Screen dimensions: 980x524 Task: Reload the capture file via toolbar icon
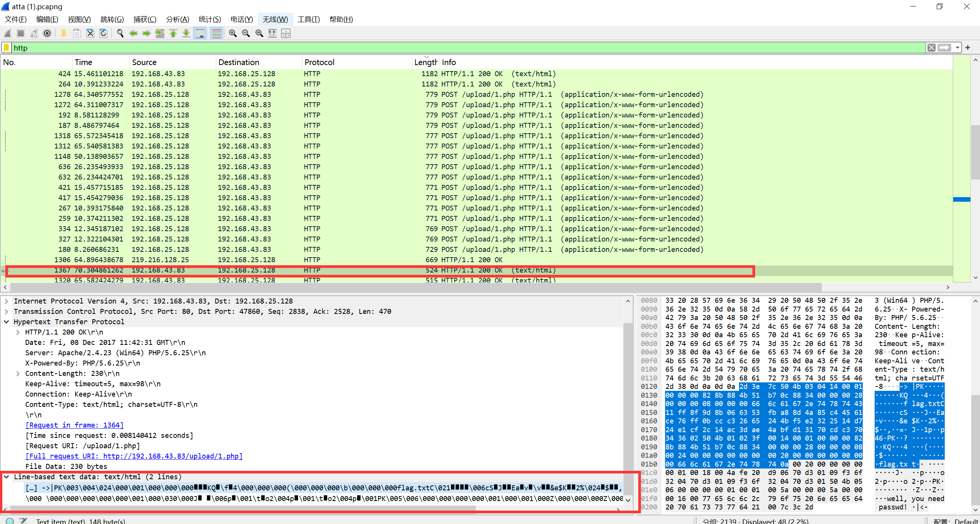(x=103, y=34)
